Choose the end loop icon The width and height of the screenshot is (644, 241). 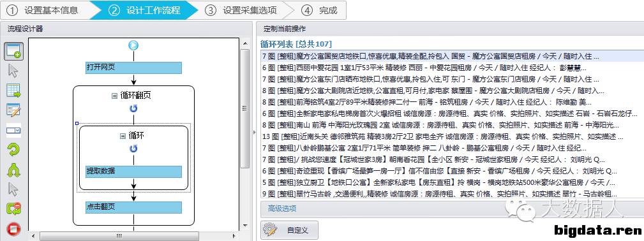pyautogui.click(x=13, y=208)
